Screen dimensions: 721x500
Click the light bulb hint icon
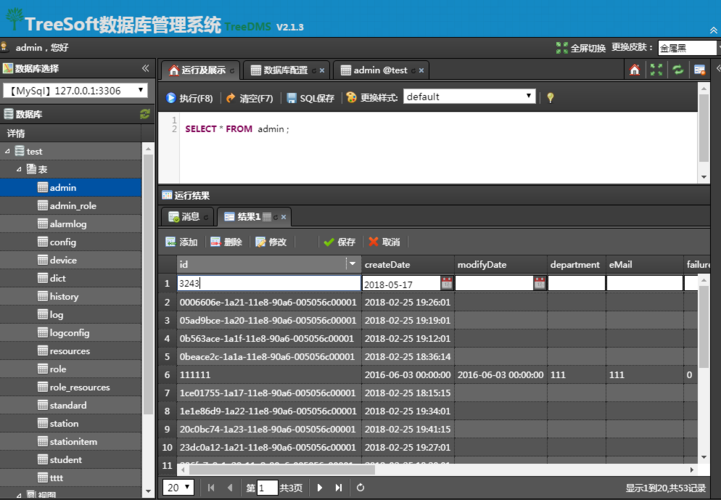click(x=550, y=98)
